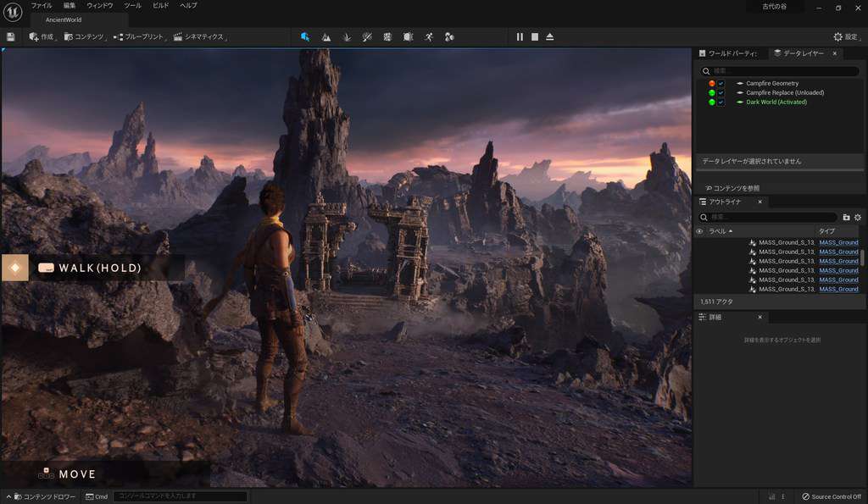This screenshot has height=504, width=868.
Task: Save the level with the floppy disk icon
Action: tap(10, 37)
